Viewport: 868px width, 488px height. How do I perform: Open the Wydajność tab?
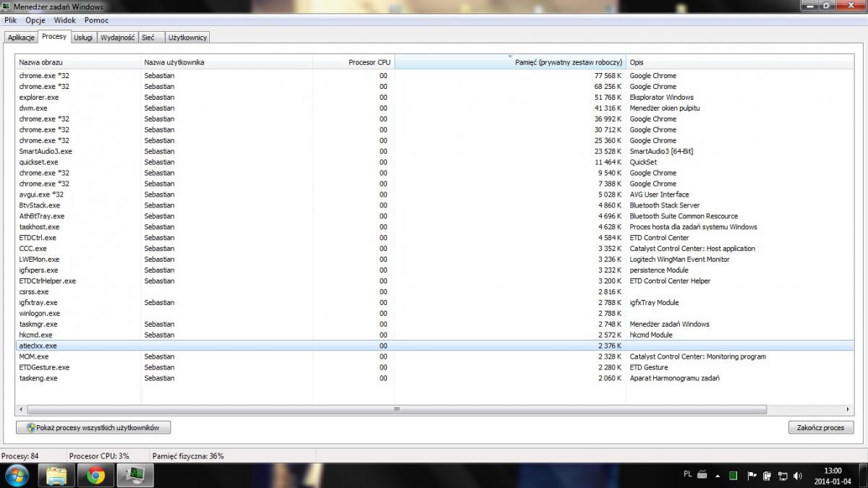116,37
